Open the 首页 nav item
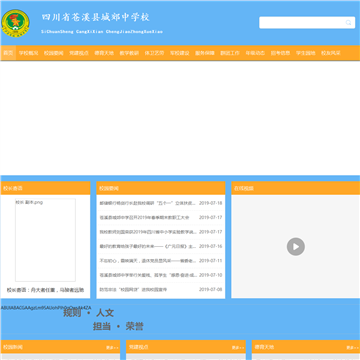360x360 pixels. (x=8, y=53)
